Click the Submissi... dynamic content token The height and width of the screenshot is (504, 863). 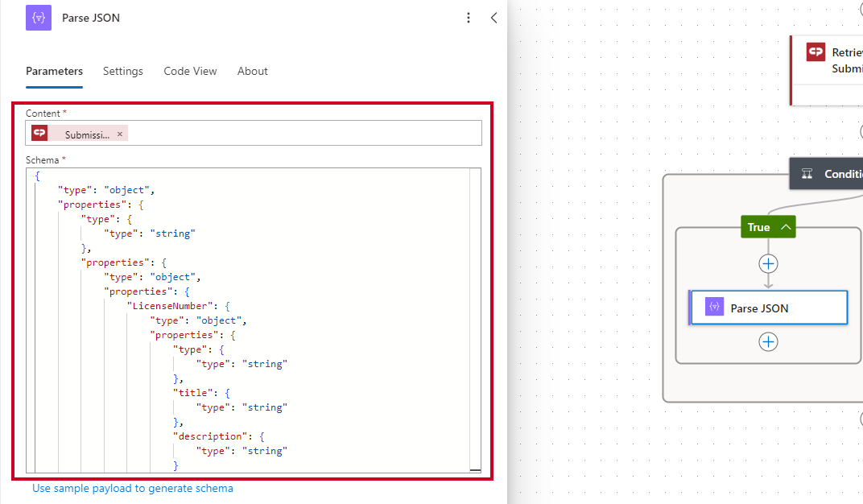pos(80,133)
